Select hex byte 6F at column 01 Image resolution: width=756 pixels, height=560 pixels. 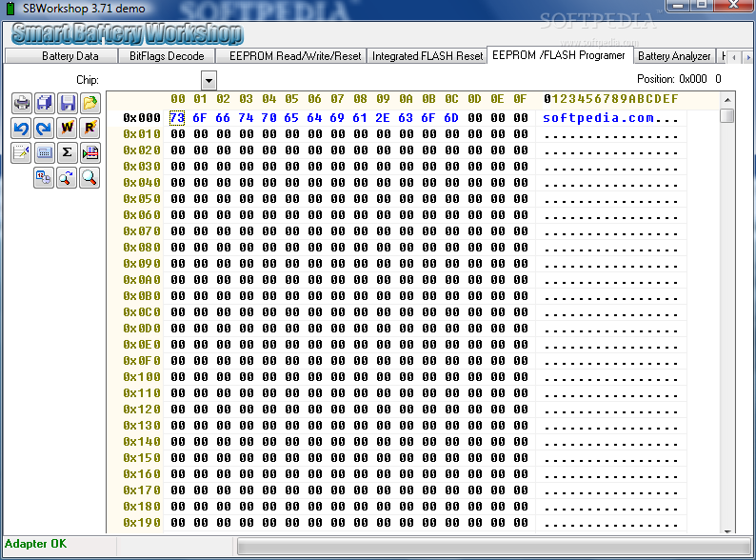[x=200, y=118]
